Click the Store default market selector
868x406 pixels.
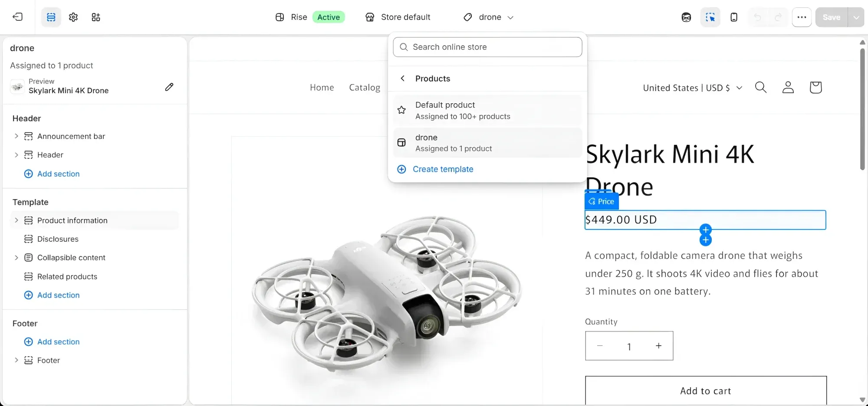point(398,17)
